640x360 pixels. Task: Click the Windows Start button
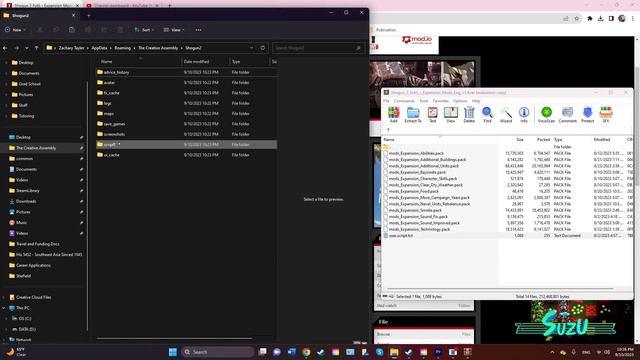click(x=173, y=352)
